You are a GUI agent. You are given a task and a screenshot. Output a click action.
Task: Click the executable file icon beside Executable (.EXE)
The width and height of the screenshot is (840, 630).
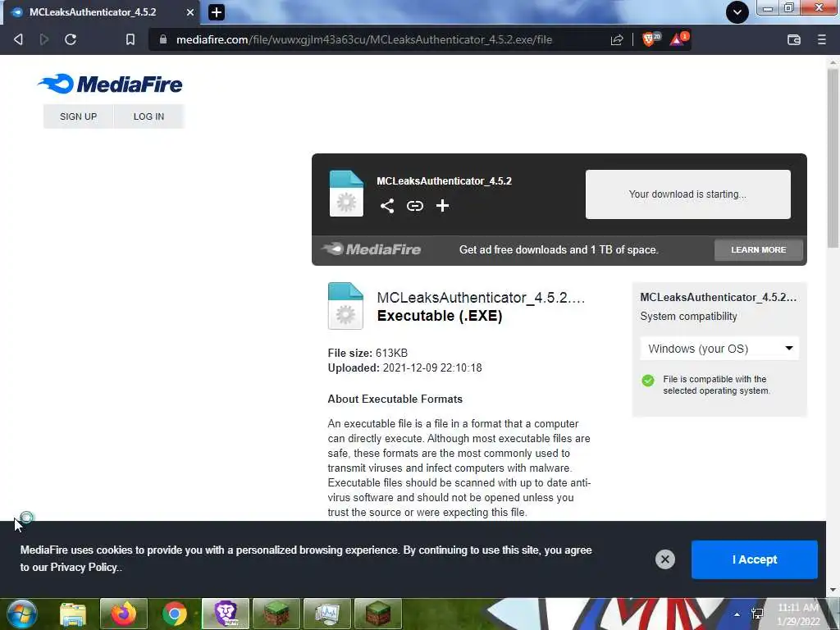pyautogui.click(x=345, y=305)
